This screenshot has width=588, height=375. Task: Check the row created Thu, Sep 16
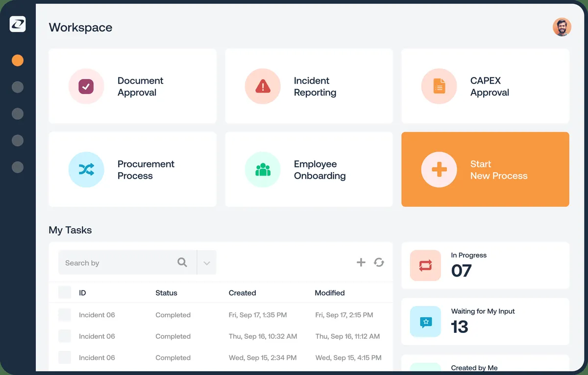pos(65,336)
